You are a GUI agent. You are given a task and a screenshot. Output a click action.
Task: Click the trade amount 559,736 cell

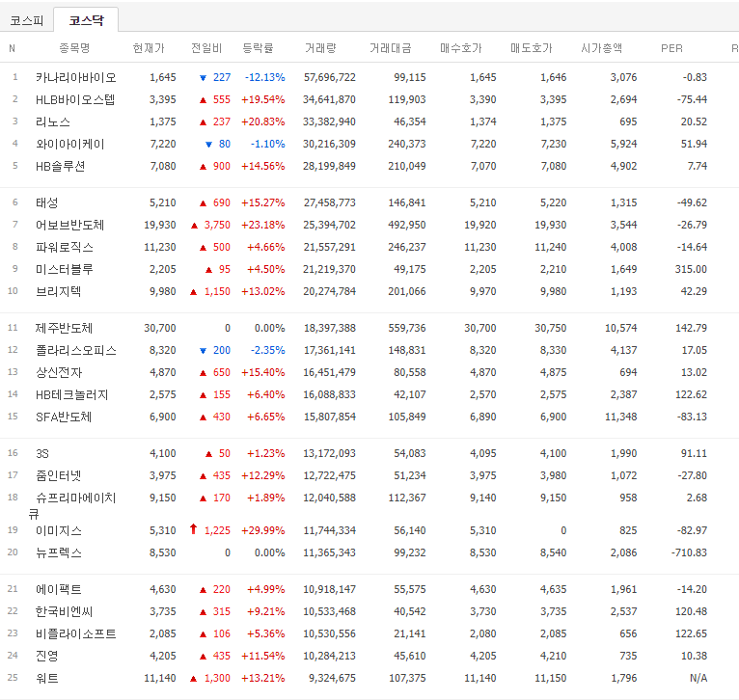pos(407,328)
